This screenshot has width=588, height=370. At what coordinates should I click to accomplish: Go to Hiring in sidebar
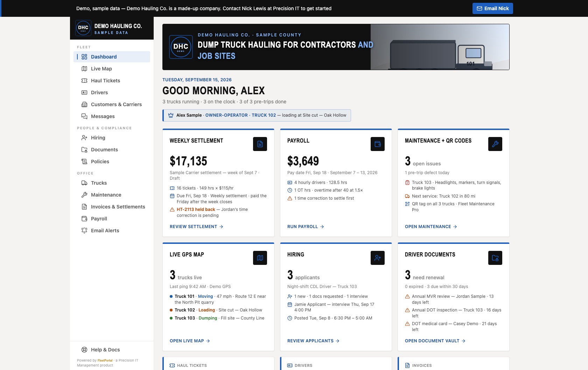[112, 138]
